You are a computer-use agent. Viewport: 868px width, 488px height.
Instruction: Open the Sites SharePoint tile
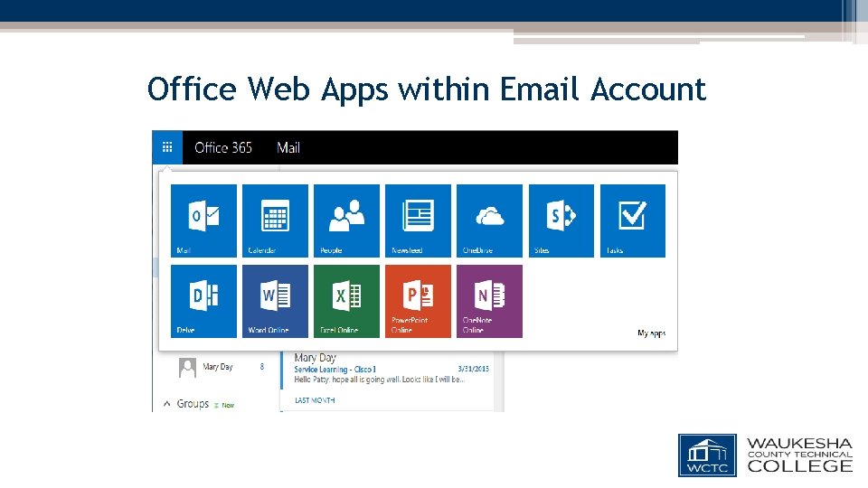tap(561, 221)
